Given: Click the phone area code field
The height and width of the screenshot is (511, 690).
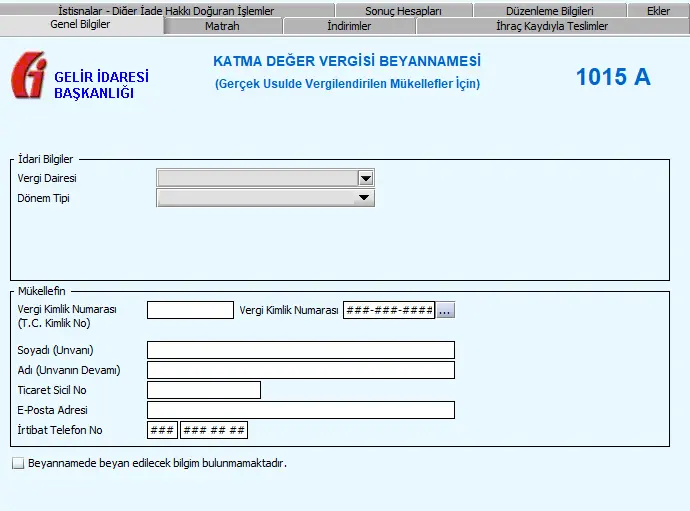Looking at the screenshot, I should (x=162, y=430).
